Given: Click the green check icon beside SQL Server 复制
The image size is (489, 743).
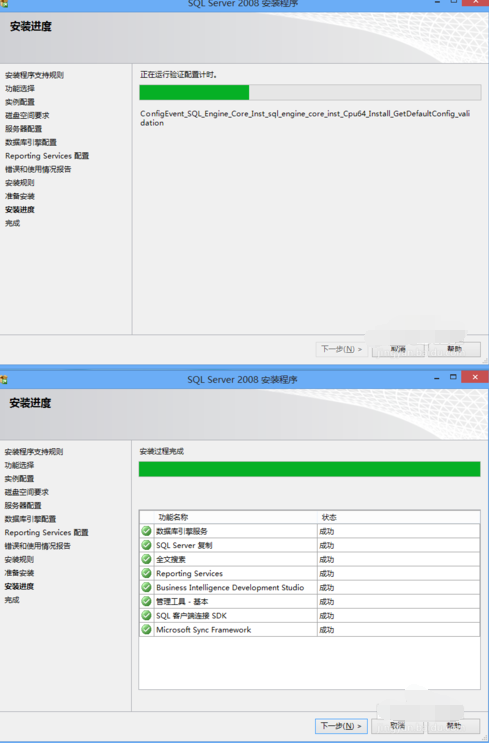Looking at the screenshot, I should [146, 545].
